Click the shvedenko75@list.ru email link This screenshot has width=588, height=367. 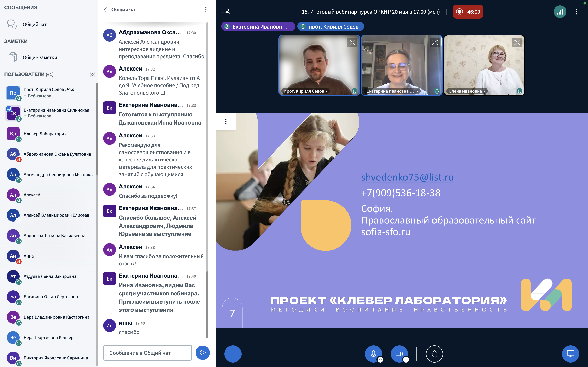(407, 177)
